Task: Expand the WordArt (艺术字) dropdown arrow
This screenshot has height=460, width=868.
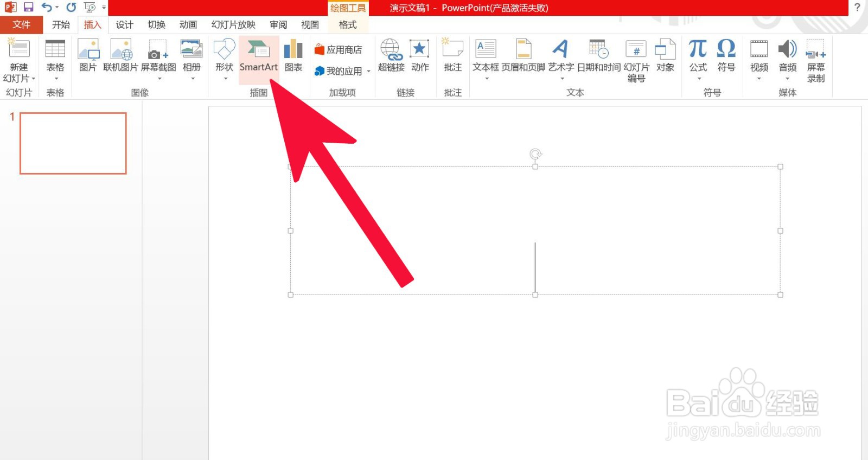Action: (x=562, y=79)
